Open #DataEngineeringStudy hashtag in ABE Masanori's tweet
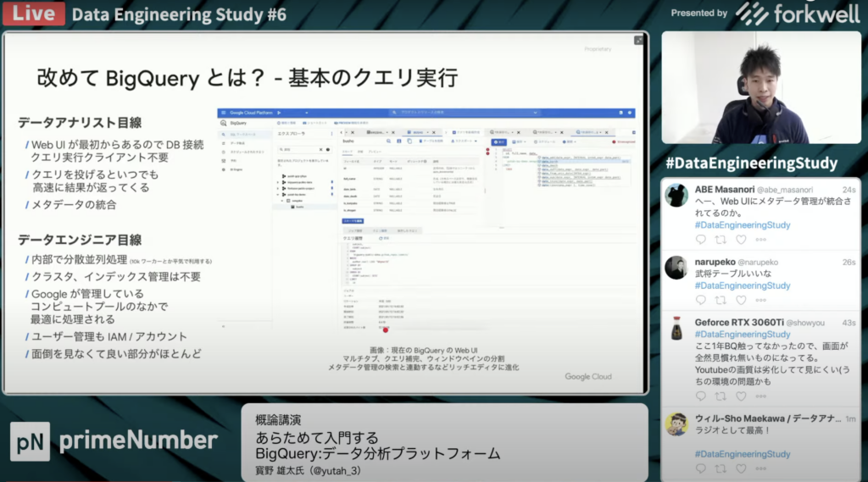Viewport: 868px width, 482px height. (x=743, y=225)
